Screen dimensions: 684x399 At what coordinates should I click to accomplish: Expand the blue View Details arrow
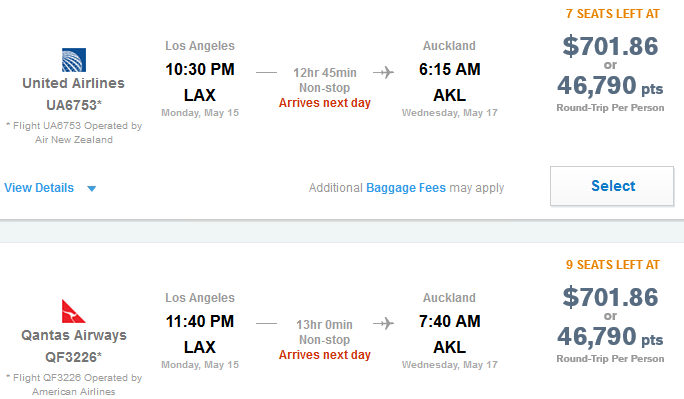92,189
